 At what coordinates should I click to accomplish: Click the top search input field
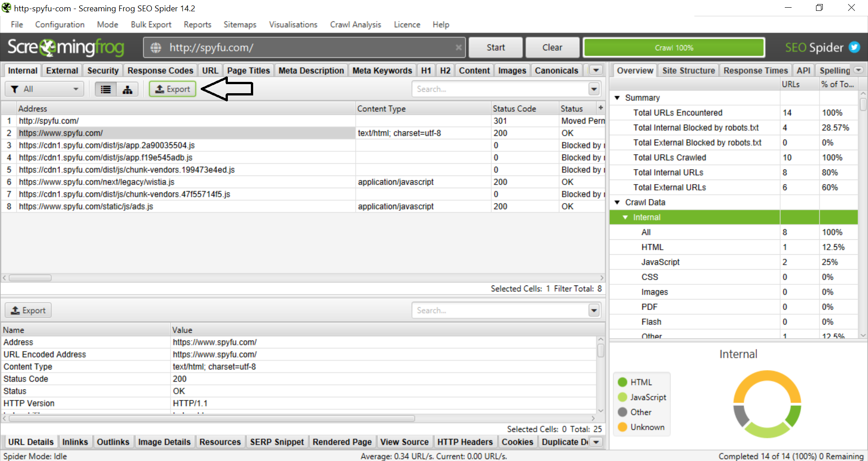click(x=500, y=89)
